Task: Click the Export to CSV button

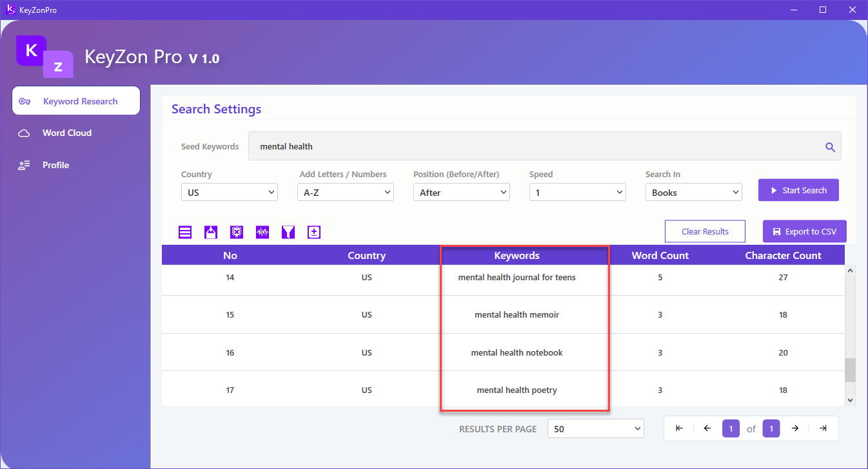Action: coord(804,231)
